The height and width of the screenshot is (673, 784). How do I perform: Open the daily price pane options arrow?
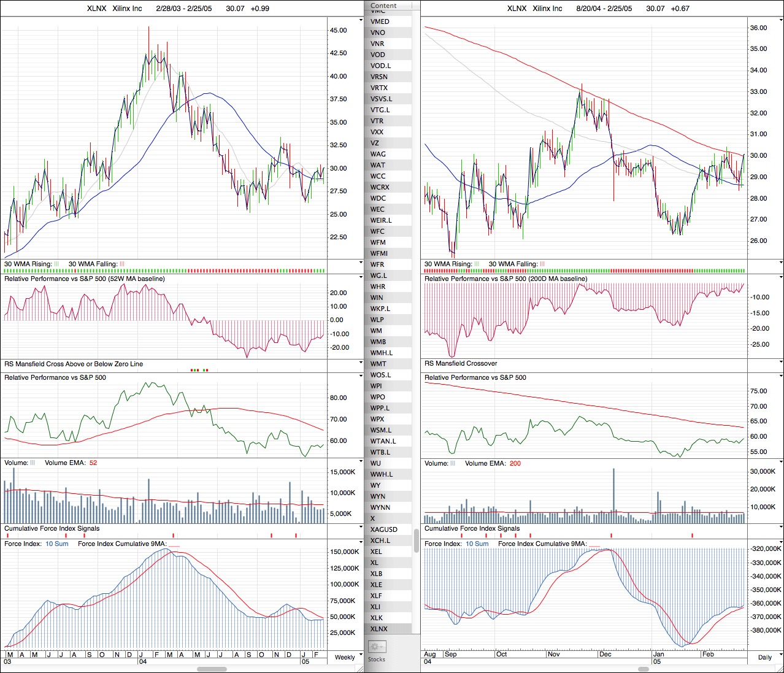780,20
